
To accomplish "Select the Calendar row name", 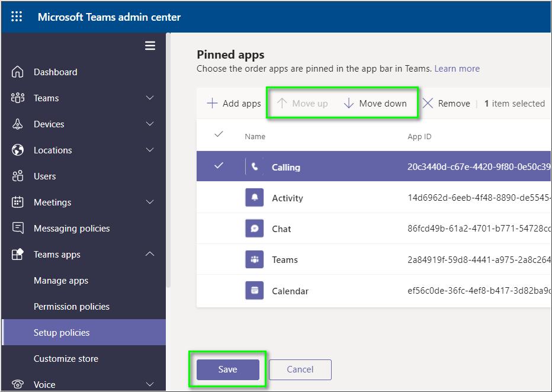I will tap(290, 291).
